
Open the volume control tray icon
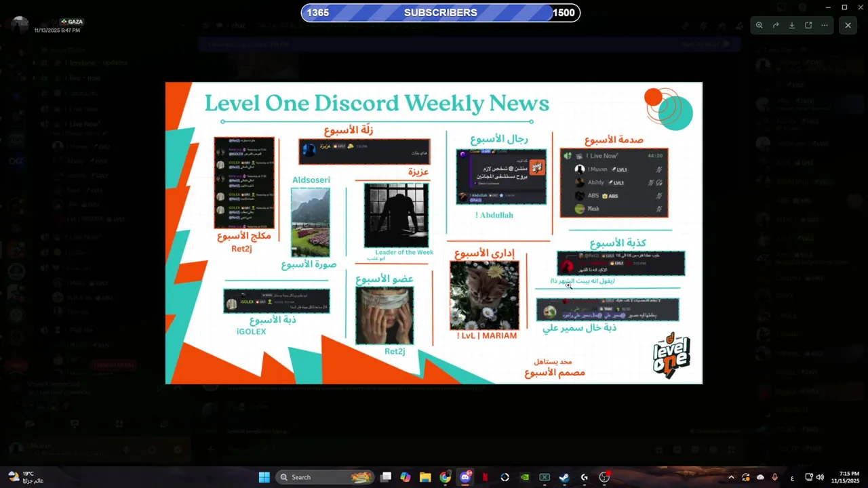point(820,477)
